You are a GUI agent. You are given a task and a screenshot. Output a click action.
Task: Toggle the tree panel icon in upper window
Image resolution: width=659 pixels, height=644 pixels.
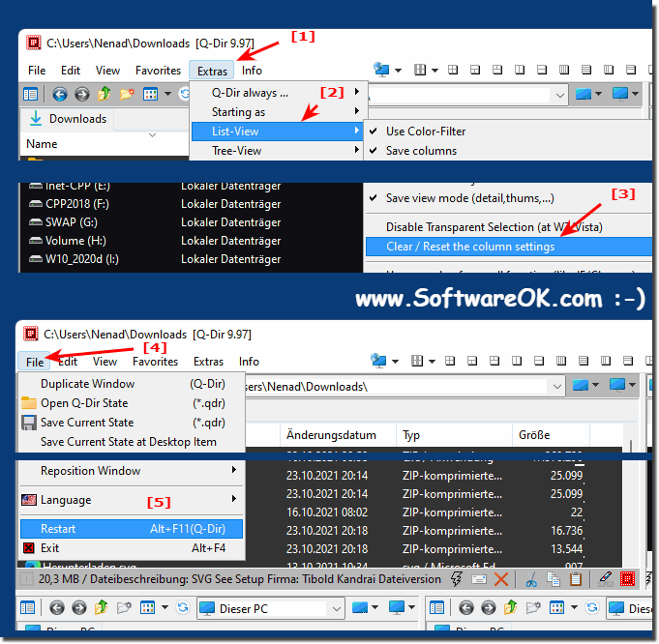30,94
